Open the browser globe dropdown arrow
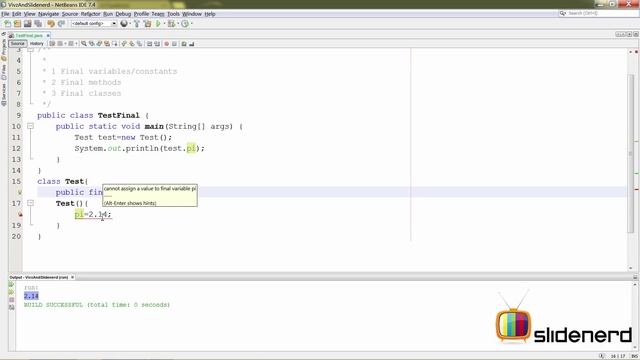This screenshot has width=640, height=360. pos(130,24)
